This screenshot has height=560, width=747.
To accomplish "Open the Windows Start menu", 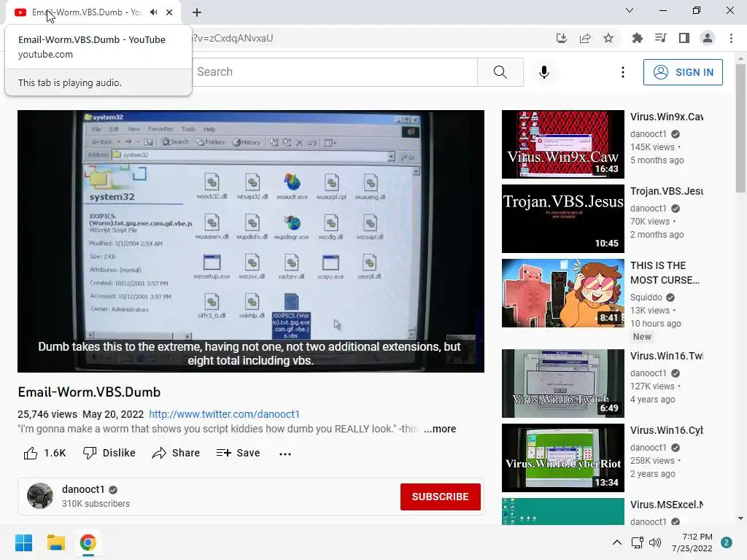I will pyautogui.click(x=23, y=542).
